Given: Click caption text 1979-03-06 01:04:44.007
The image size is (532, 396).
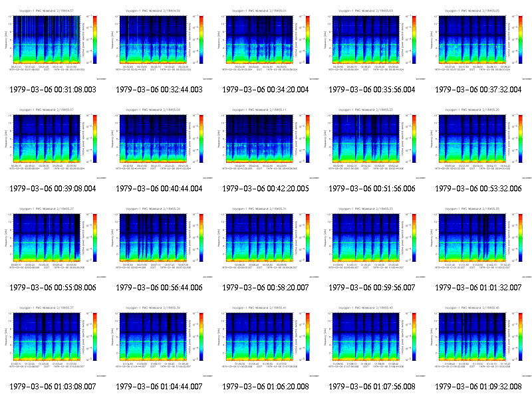Looking at the screenshot, I should [159, 387].
